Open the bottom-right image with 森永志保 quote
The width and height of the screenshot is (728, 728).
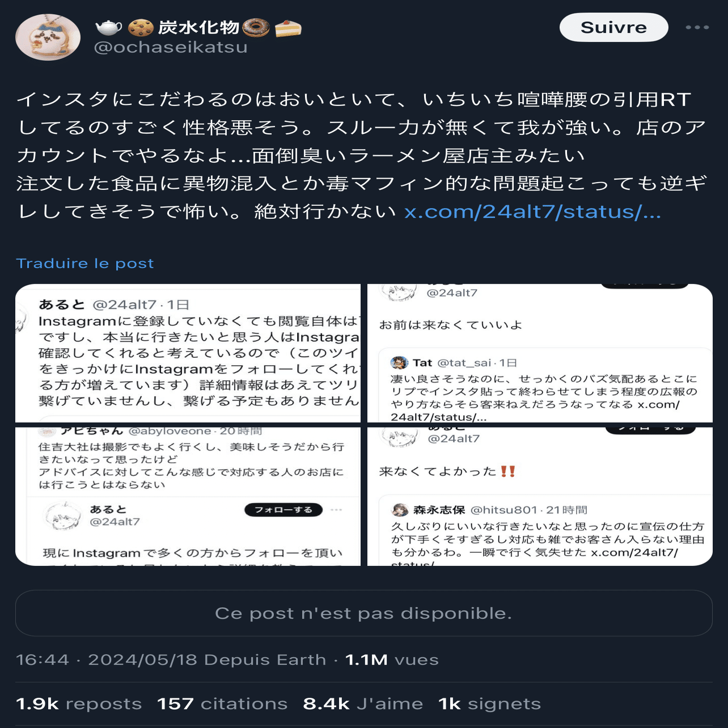pyautogui.click(x=540, y=496)
